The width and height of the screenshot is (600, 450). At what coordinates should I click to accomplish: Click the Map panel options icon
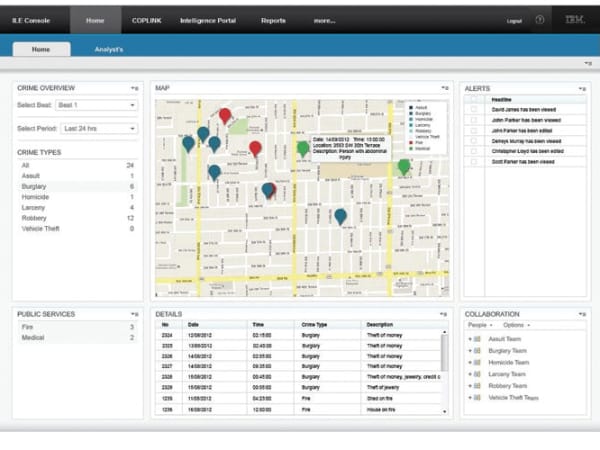443,89
